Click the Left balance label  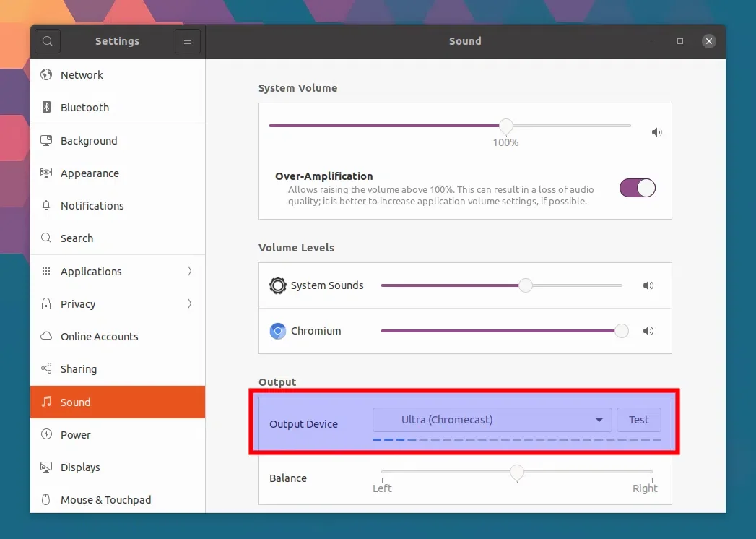(x=383, y=488)
